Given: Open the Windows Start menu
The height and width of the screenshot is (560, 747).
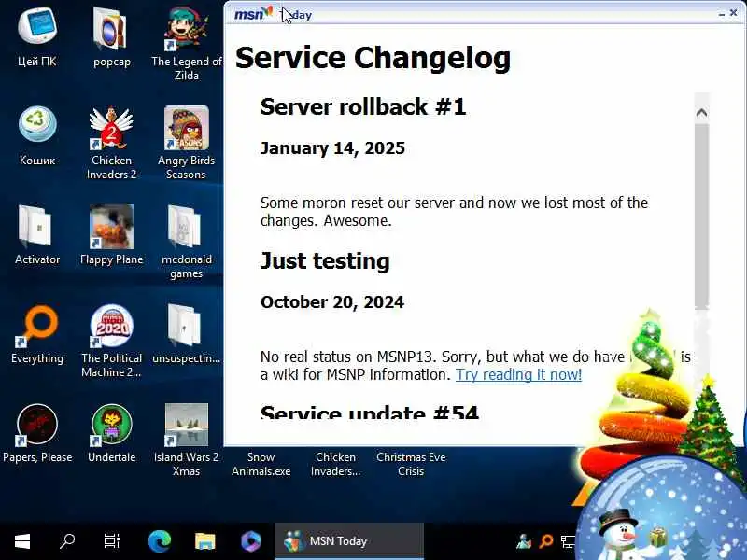Looking at the screenshot, I should [x=21, y=541].
